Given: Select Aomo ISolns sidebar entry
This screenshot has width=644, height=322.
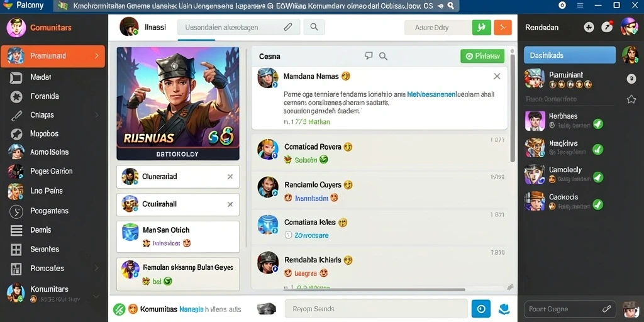Looking at the screenshot, I should (x=49, y=152).
